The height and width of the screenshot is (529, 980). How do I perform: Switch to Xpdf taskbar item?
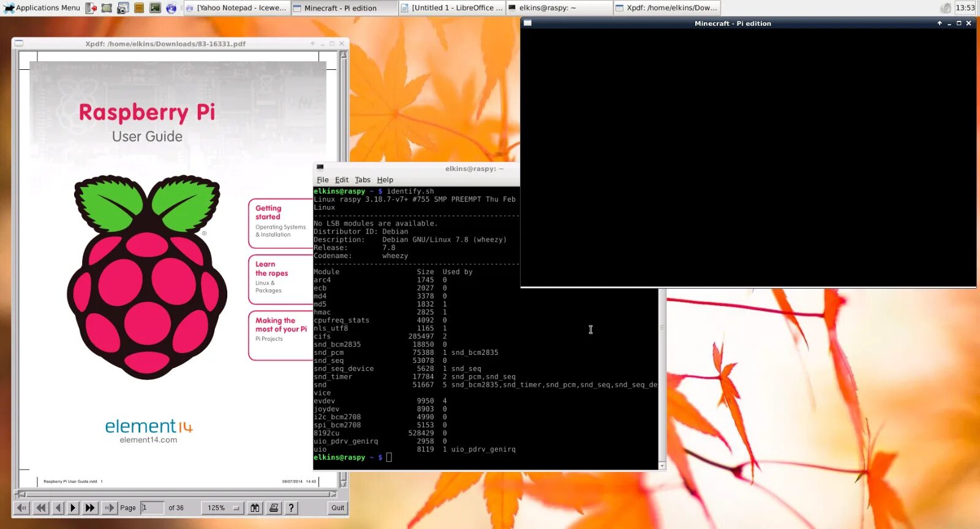pos(666,8)
